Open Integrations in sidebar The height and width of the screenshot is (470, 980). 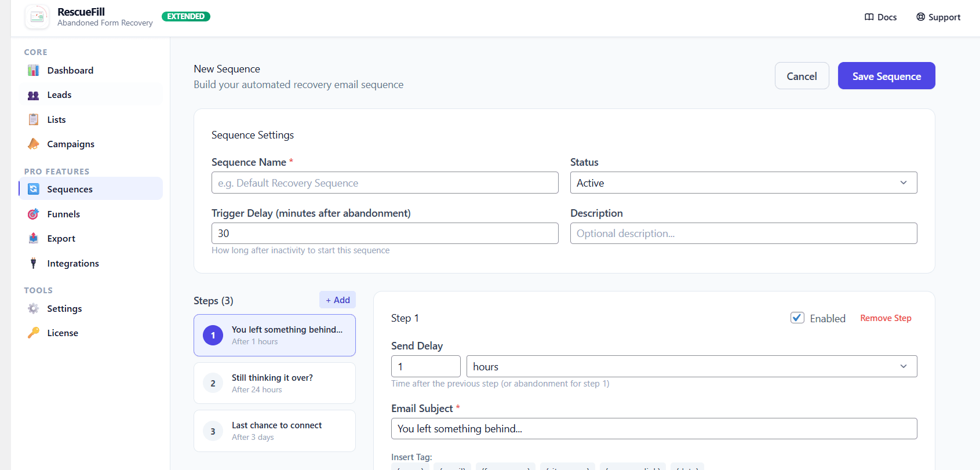[91, 263]
